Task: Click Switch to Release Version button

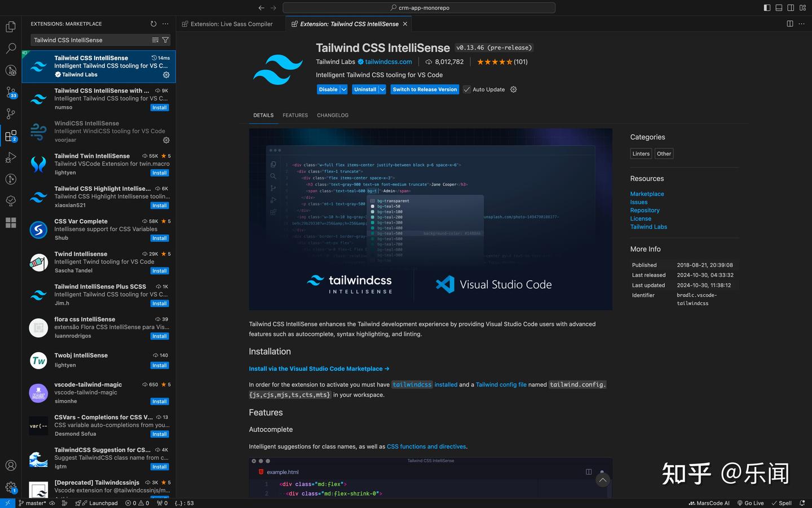Action: click(x=425, y=89)
